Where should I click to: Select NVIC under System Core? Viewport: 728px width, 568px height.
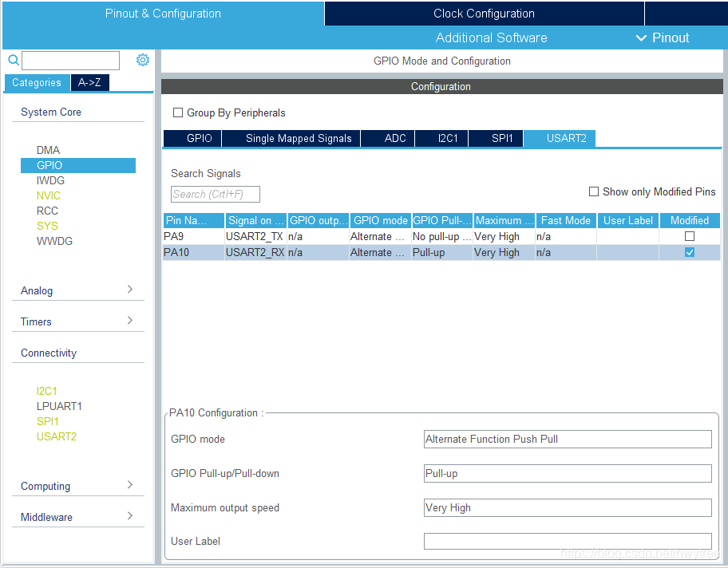pos(48,195)
